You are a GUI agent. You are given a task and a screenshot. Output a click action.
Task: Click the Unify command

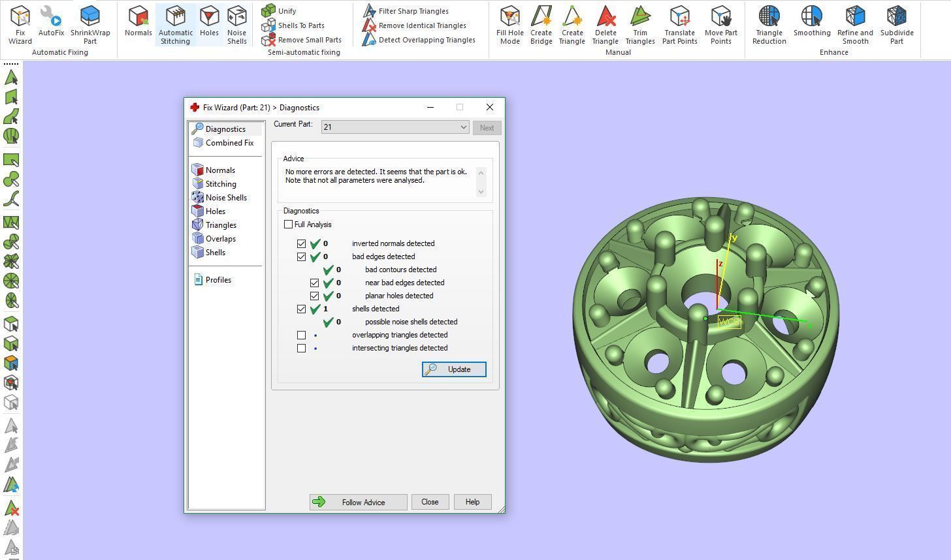[279, 11]
